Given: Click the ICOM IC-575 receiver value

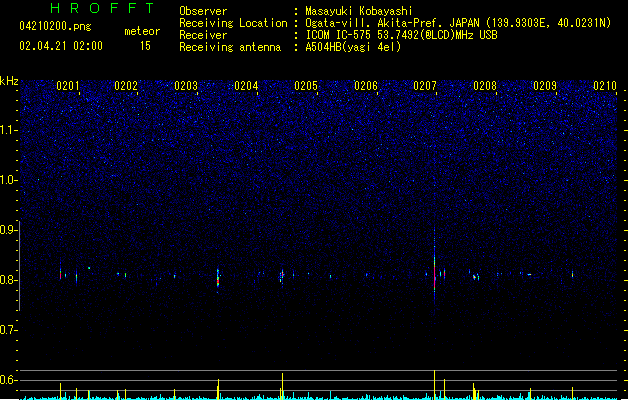Looking at the screenshot, I should click(402, 35).
